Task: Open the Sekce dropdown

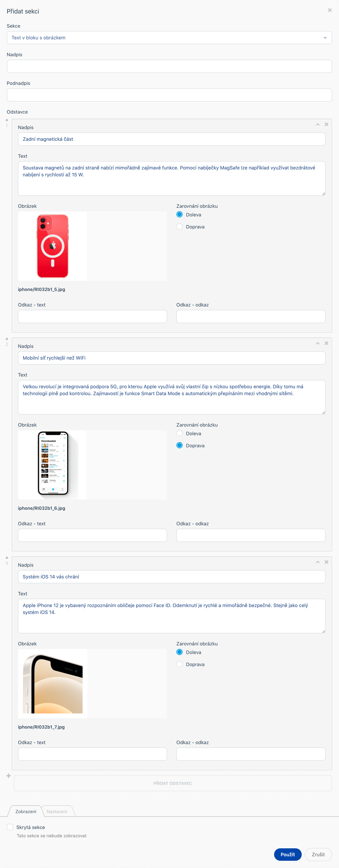Action: (x=169, y=38)
